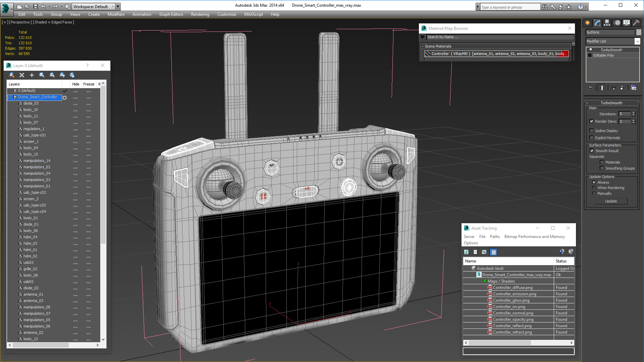Open the Rendering menu
644x362 pixels.
pos(200,14)
